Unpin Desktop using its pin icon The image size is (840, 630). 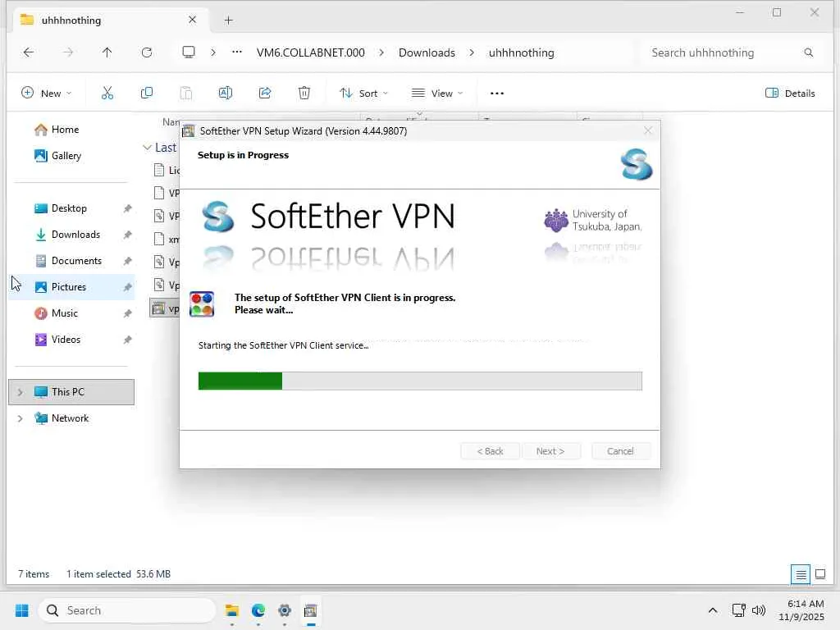click(x=127, y=208)
